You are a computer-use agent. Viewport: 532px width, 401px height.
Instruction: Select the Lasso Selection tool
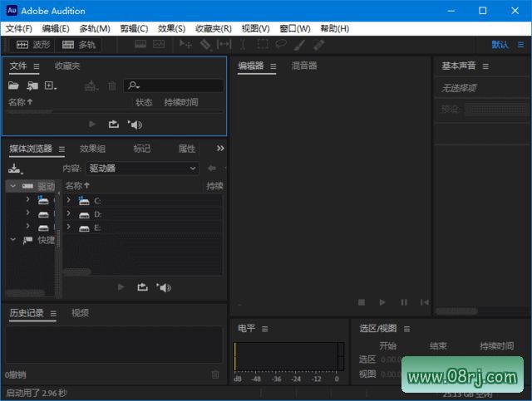(x=281, y=44)
